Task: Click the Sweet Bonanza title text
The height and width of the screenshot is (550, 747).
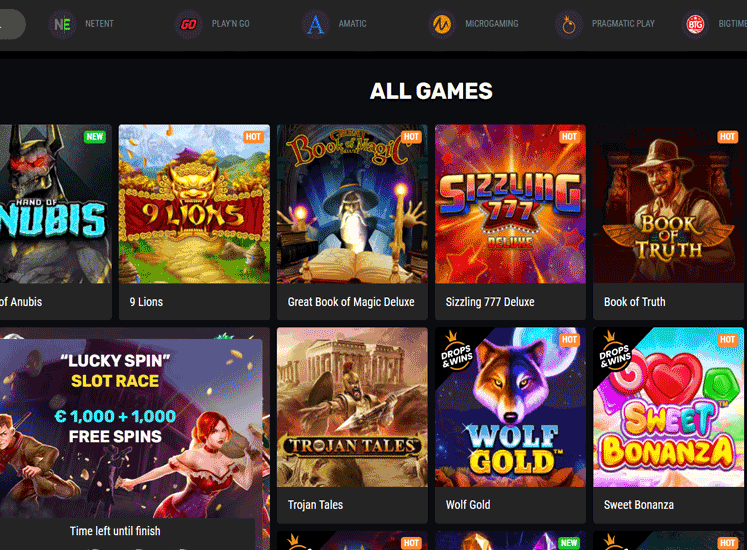Action: pos(639,505)
